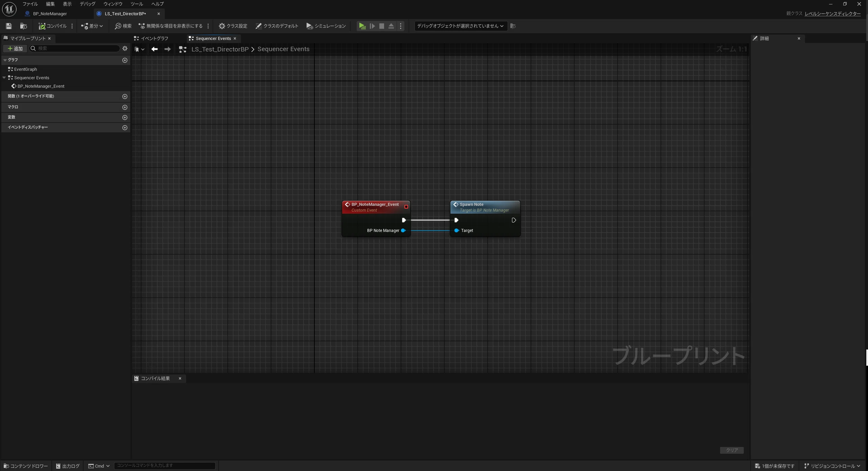
Task: Navigate forward in graph history
Action: (168, 49)
